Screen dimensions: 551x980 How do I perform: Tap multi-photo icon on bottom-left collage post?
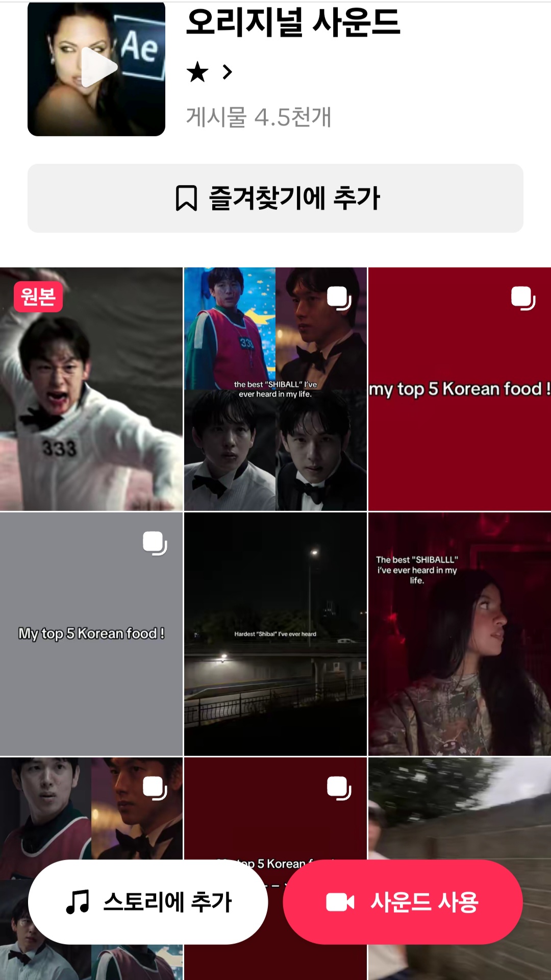point(155,788)
